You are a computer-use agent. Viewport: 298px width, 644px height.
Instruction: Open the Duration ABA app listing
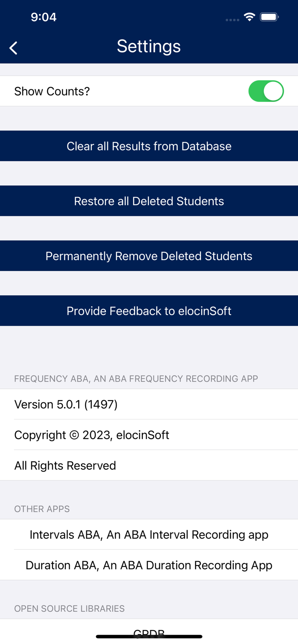click(149, 565)
